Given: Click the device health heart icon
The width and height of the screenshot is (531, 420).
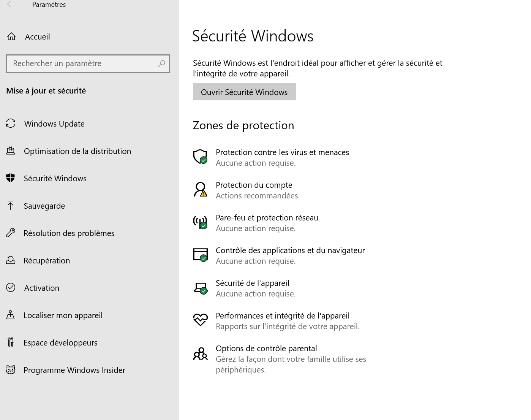Looking at the screenshot, I should point(200,320).
